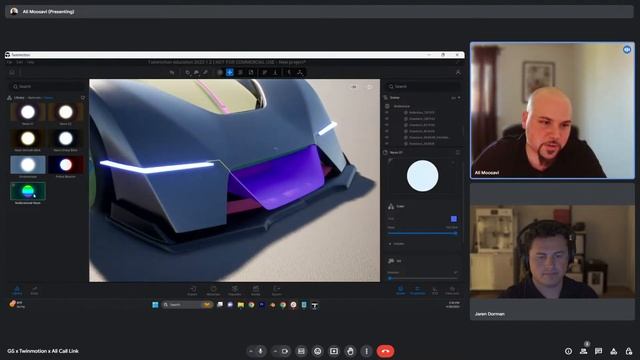Screen dimensions: 640x360
Task: Turn on captions in the call bar
Action: coord(301,351)
